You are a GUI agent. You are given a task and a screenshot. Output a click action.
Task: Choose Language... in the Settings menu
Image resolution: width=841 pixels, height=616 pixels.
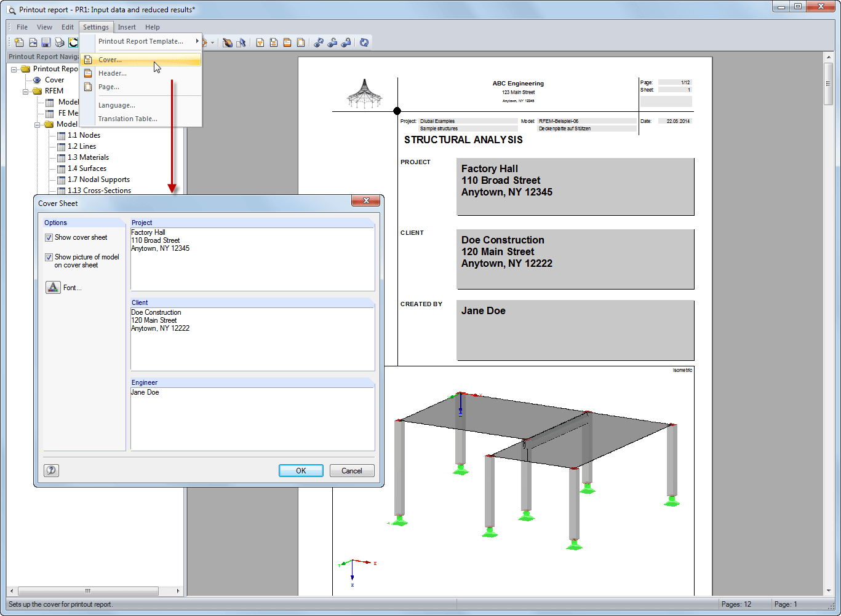coord(141,105)
